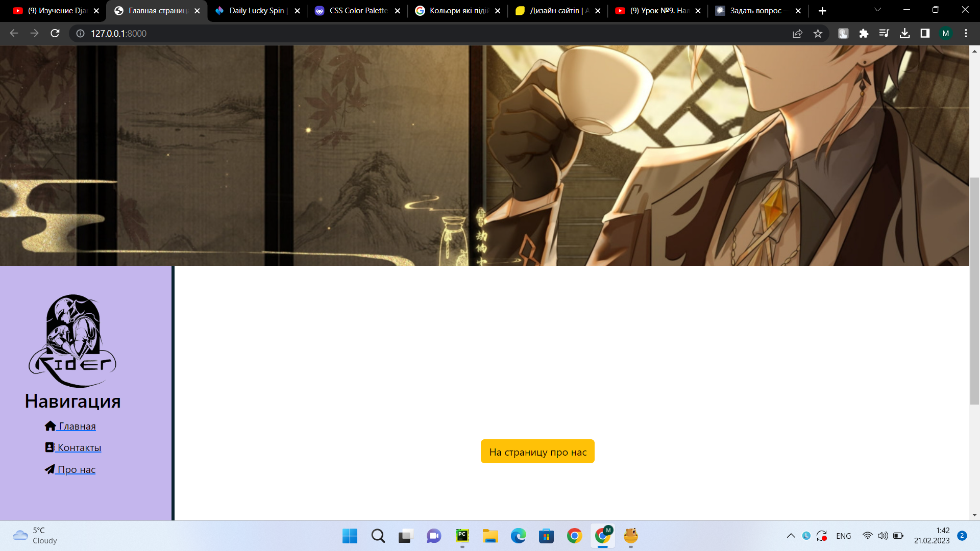Close the Daily Lucky Spin tab

(x=297, y=11)
